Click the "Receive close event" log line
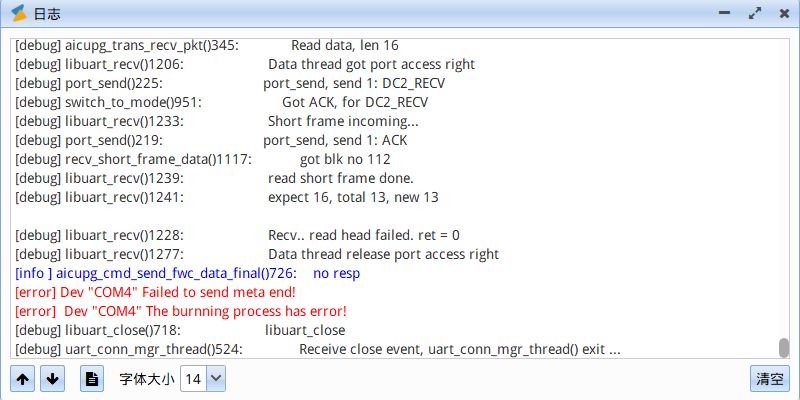Screen dimensions: 800x400 (x=318, y=349)
